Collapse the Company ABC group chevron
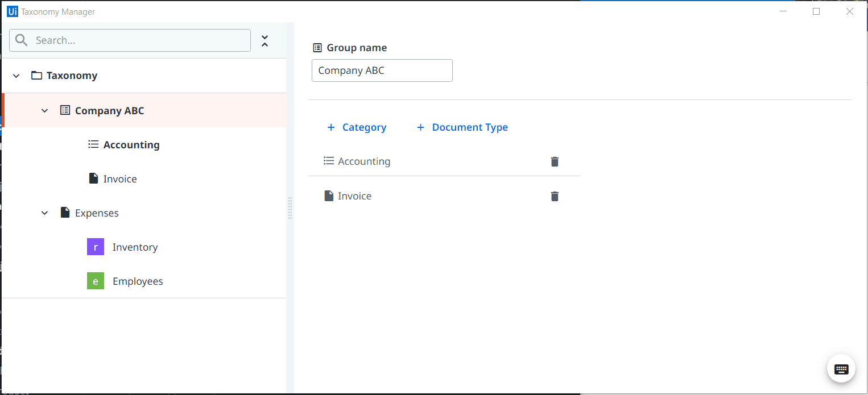Image resolution: width=868 pixels, height=395 pixels. (x=45, y=110)
